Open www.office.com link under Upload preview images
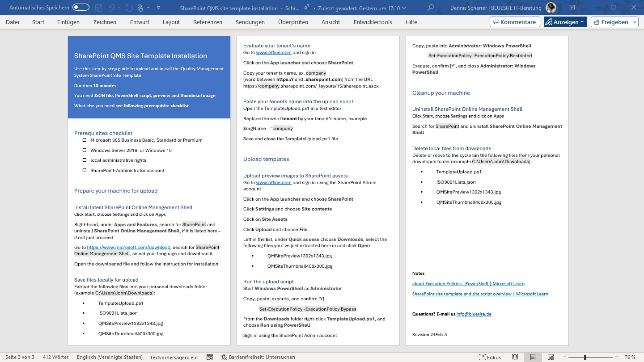 pos(274,182)
